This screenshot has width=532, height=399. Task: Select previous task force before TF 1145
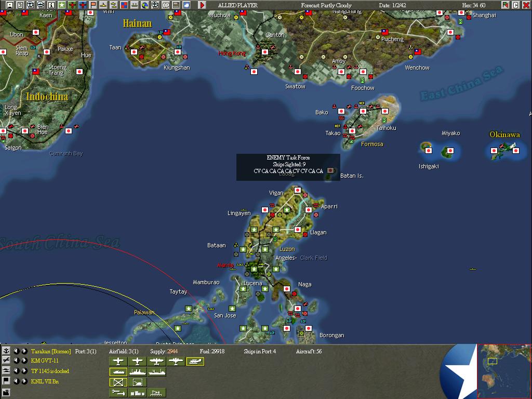click(x=16, y=370)
